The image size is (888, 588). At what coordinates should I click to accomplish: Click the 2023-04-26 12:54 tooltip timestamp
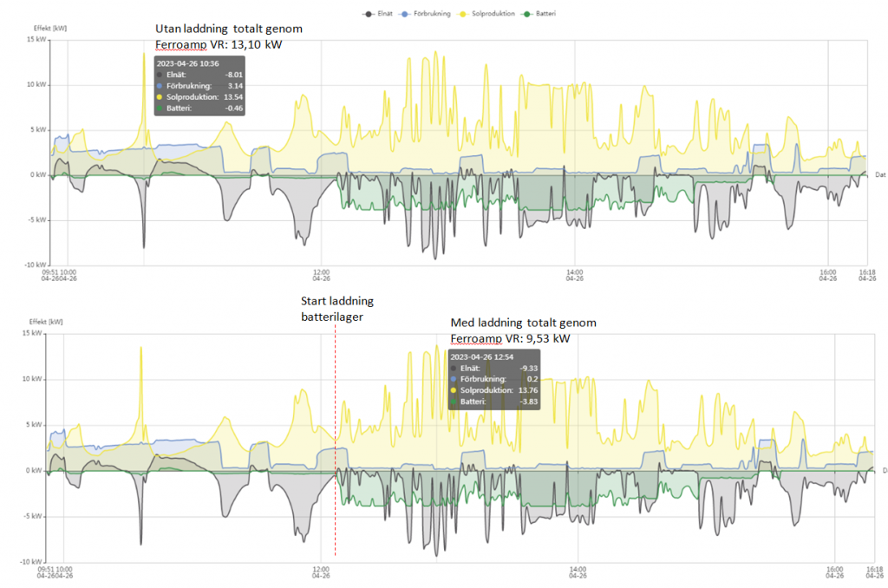(x=484, y=356)
